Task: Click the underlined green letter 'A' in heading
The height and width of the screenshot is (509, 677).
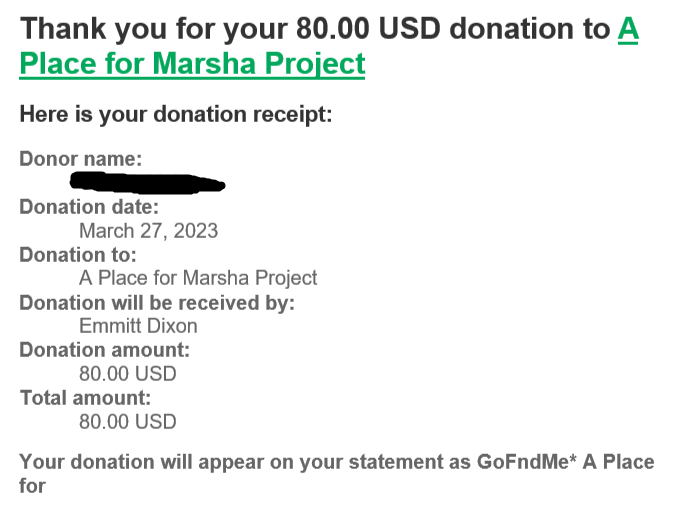Action: (628, 29)
